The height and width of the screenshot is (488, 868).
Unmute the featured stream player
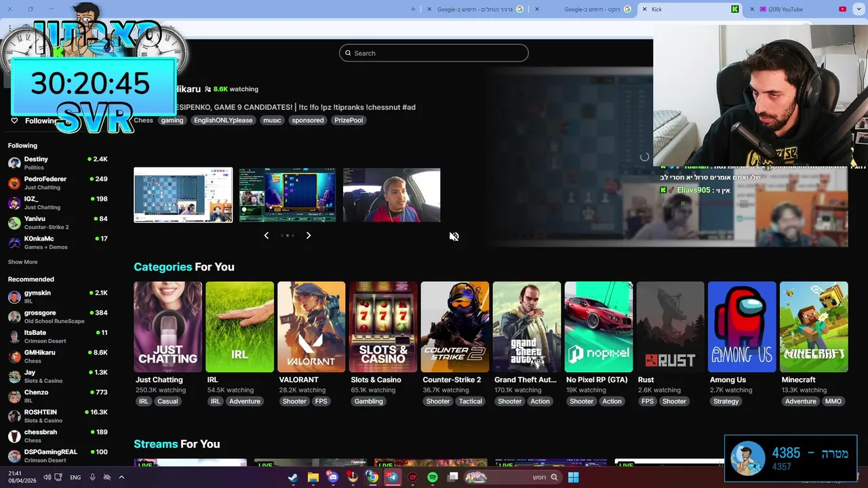point(454,236)
